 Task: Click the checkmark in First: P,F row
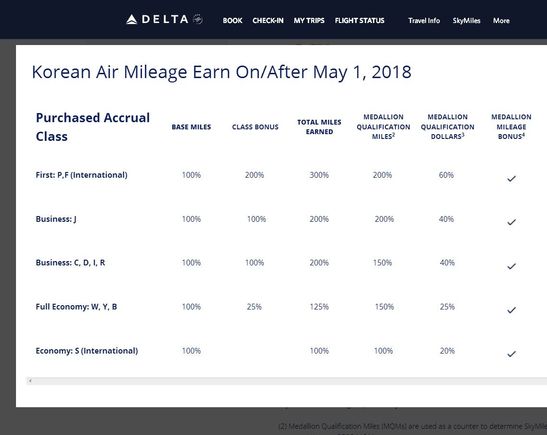pyautogui.click(x=511, y=179)
